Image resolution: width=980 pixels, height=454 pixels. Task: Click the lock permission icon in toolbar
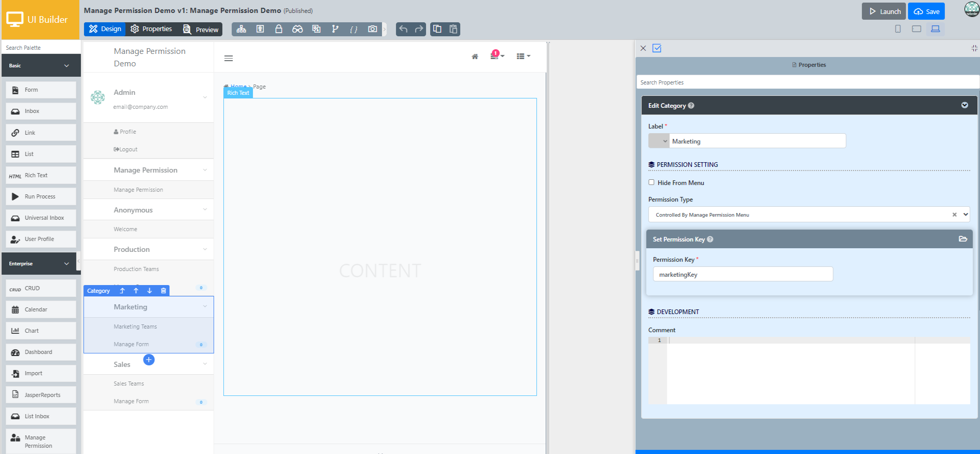[279, 29]
